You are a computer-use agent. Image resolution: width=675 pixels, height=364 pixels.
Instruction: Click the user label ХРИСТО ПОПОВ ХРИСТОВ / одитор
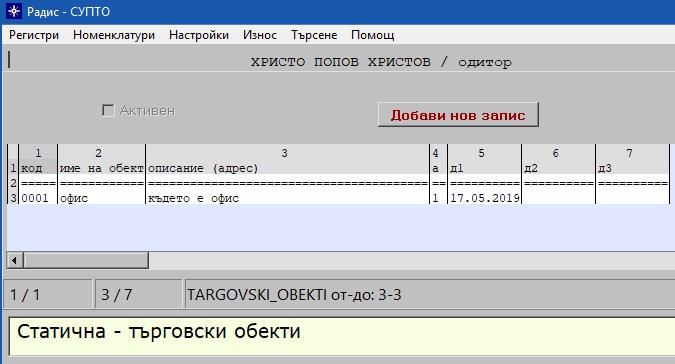(x=381, y=62)
